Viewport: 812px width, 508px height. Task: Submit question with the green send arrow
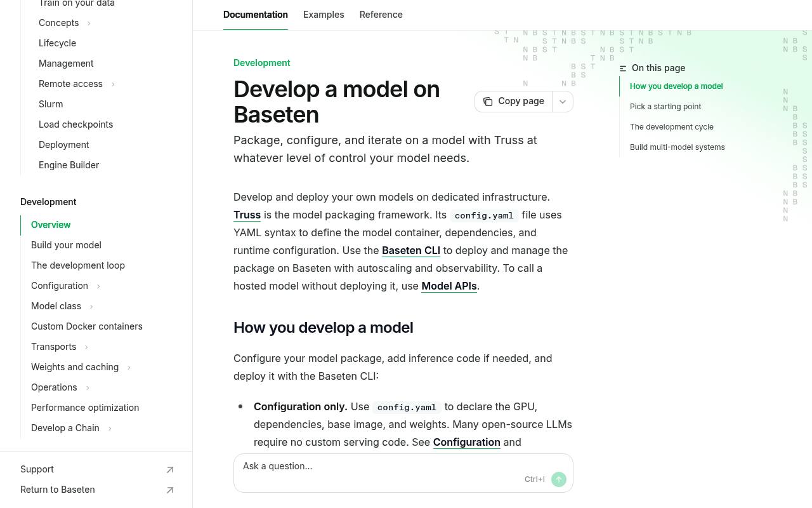tap(559, 479)
